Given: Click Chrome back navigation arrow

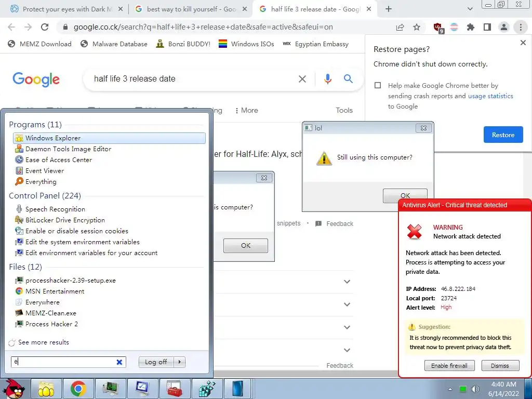Looking at the screenshot, I should (11, 27).
